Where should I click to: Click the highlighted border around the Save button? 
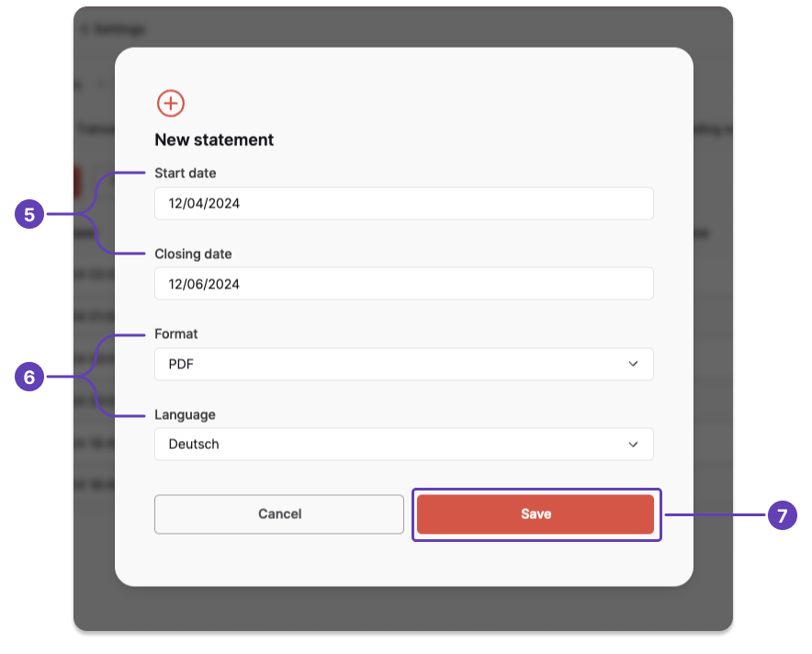coord(536,489)
